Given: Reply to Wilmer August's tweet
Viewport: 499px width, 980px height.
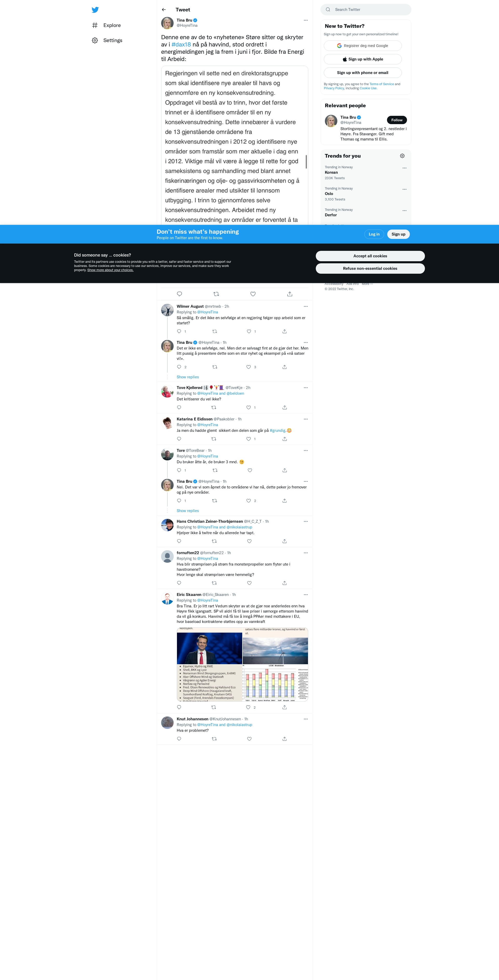Looking at the screenshot, I should click(179, 331).
